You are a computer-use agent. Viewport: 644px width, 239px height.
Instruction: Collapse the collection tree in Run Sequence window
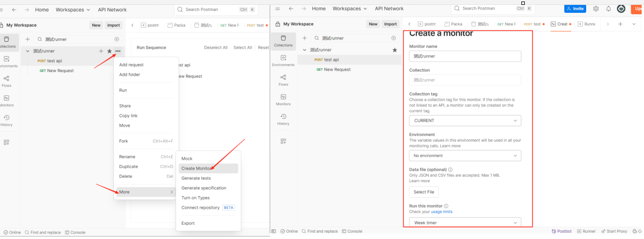tap(27, 51)
